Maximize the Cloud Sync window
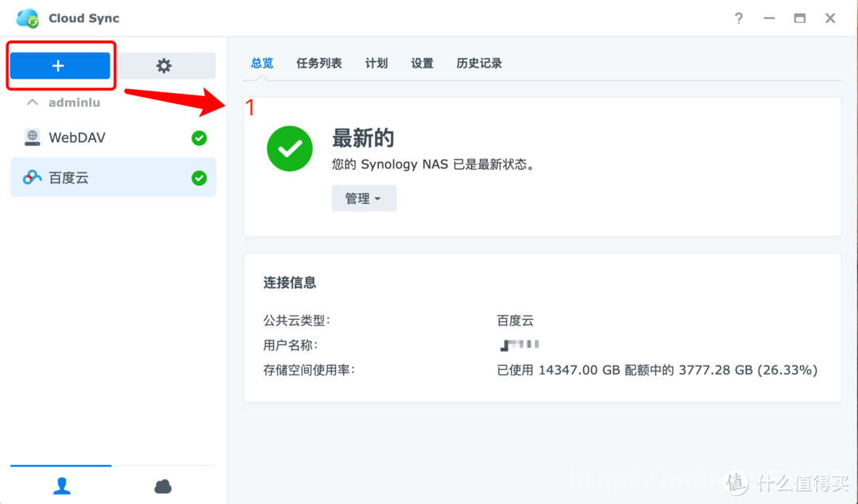 coord(800,18)
